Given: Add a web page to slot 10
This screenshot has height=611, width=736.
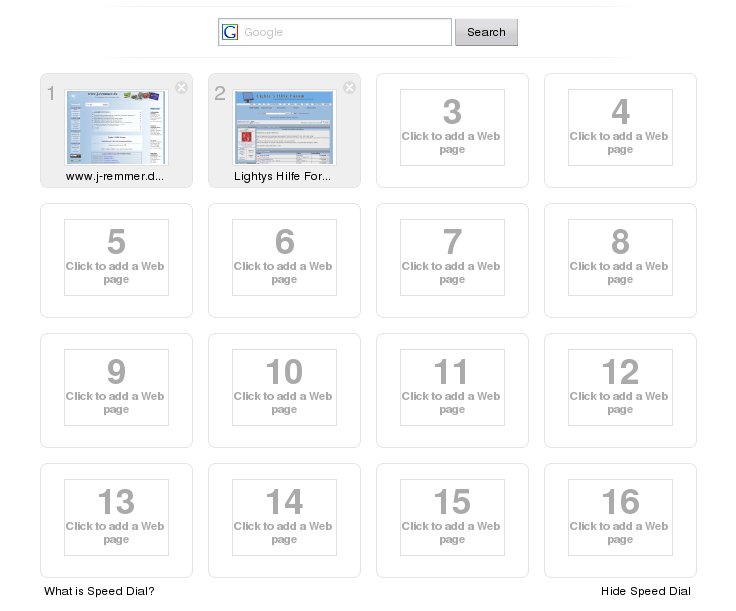Looking at the screenshot, I should [284, 390].
